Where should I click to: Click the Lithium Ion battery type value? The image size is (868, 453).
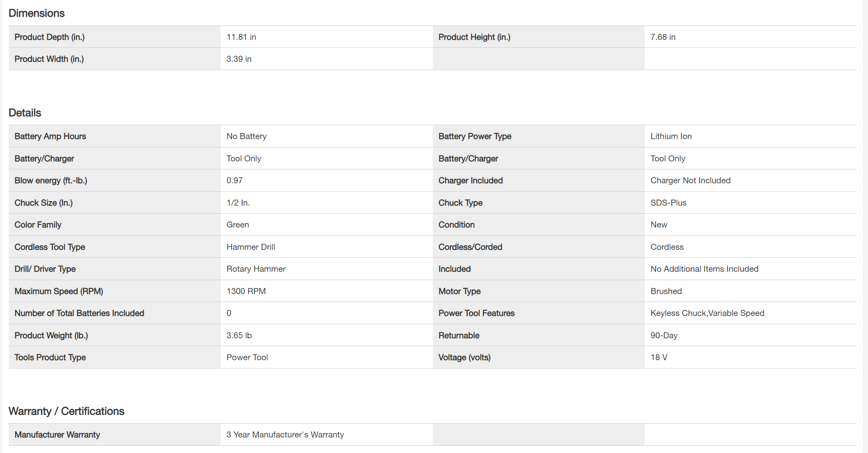671,136
